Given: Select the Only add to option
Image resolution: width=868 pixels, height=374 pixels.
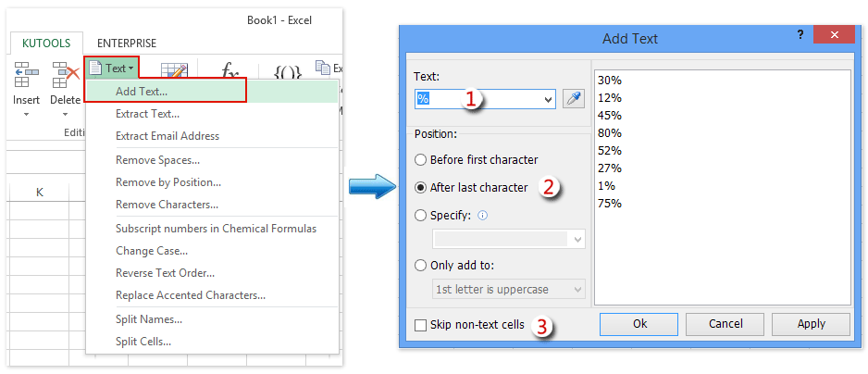Looking at the screenshot, I should (422, 265).
